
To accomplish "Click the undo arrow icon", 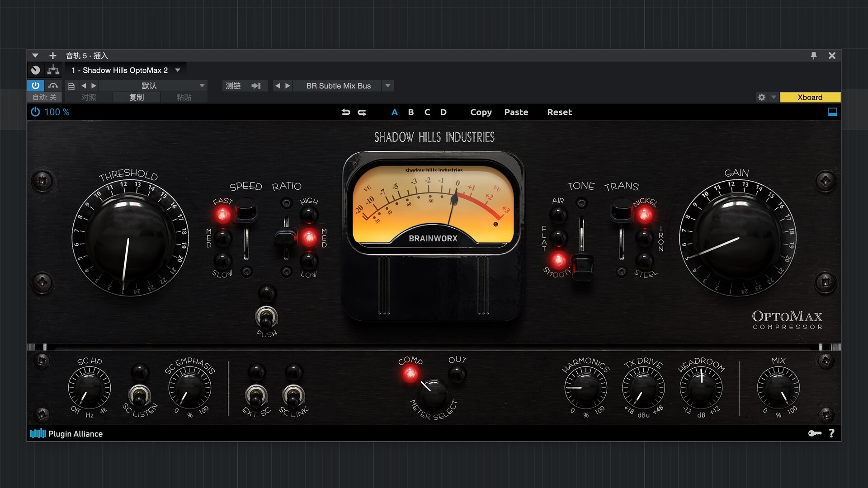I will click(346, 112).
